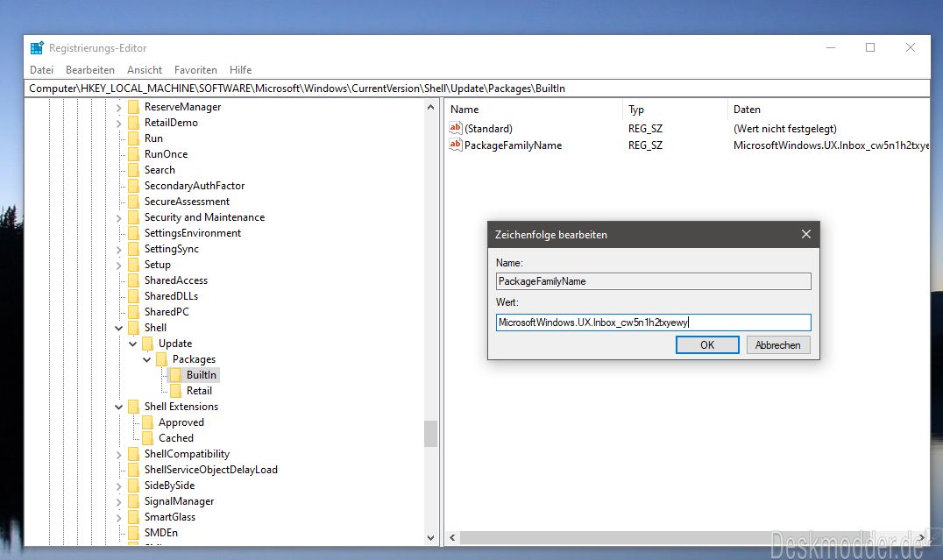Expand the SettingSync key
The height and width of the screenshot is (560, 943).
click(118, 250)
